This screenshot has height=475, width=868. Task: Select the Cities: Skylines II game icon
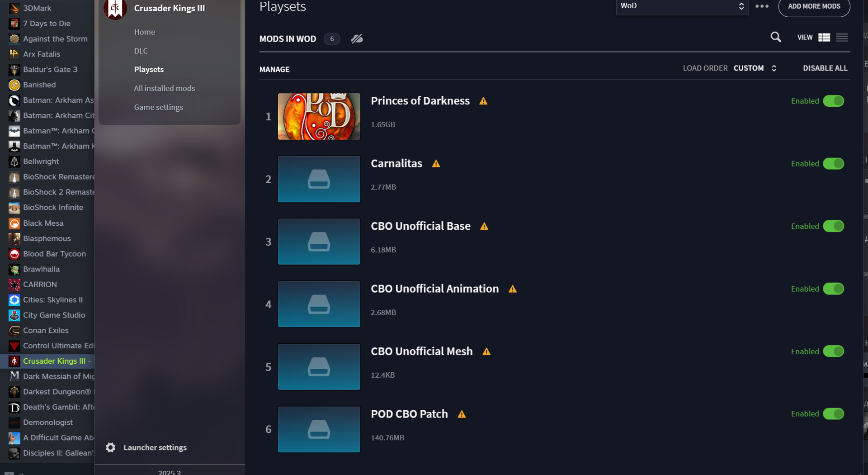pos(14,300)
